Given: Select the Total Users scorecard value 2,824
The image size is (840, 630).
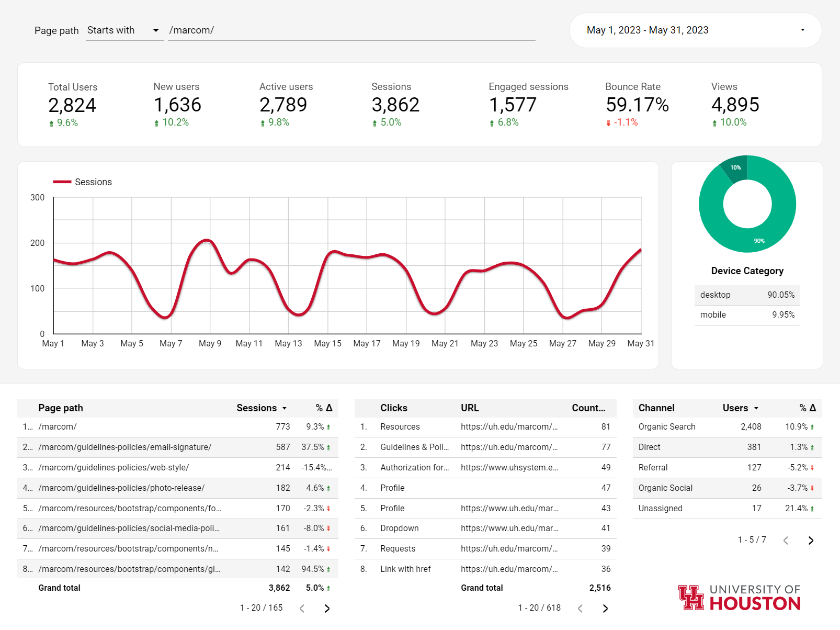Looking at the screenshot, I should pyautogui.click(x=72, y=106).
